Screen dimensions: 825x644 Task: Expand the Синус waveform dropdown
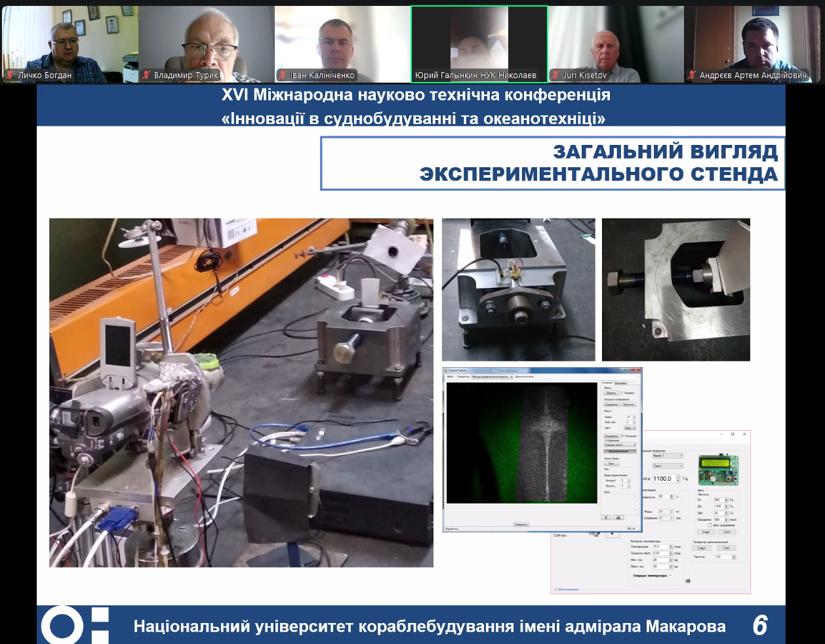coord(668,466)
